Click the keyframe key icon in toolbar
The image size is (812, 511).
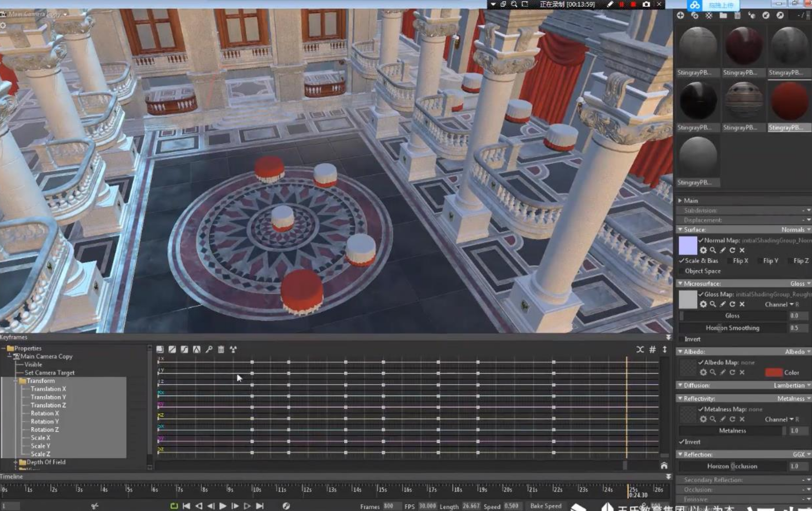209,349
